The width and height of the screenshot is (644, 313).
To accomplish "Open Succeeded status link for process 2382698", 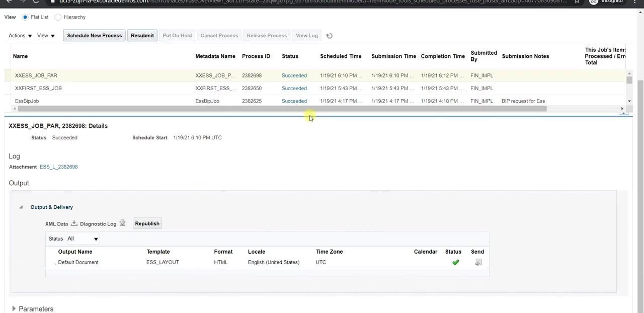I will pyautogui.click(x=294, y=75).
